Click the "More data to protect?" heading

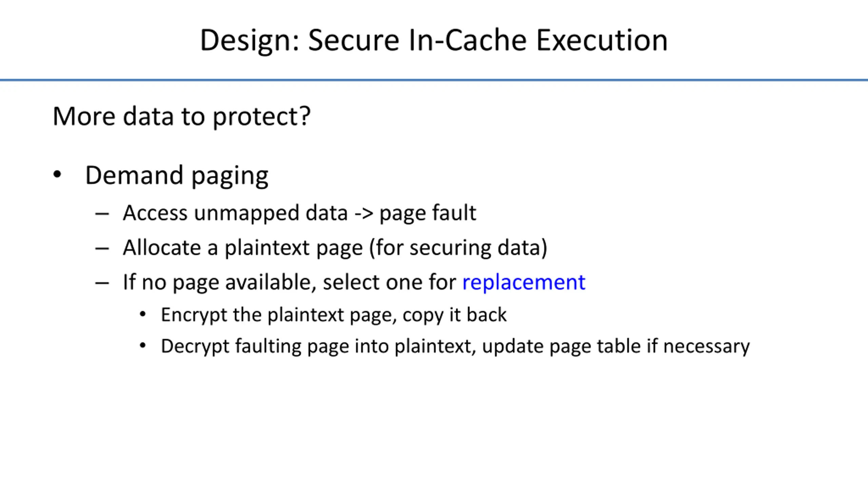pyautogui.click(x=181, y=116)
